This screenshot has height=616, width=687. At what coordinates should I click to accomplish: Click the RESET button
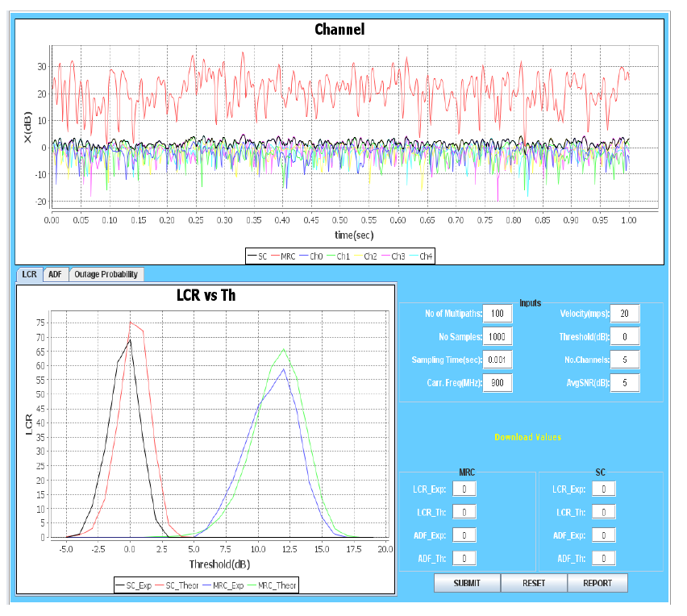[534, 583]
